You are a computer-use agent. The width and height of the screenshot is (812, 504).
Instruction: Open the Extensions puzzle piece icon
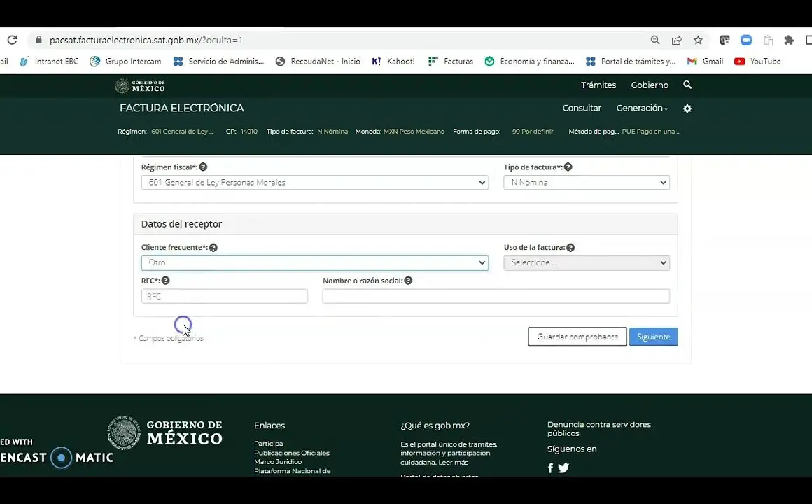[x=789, y=40]
